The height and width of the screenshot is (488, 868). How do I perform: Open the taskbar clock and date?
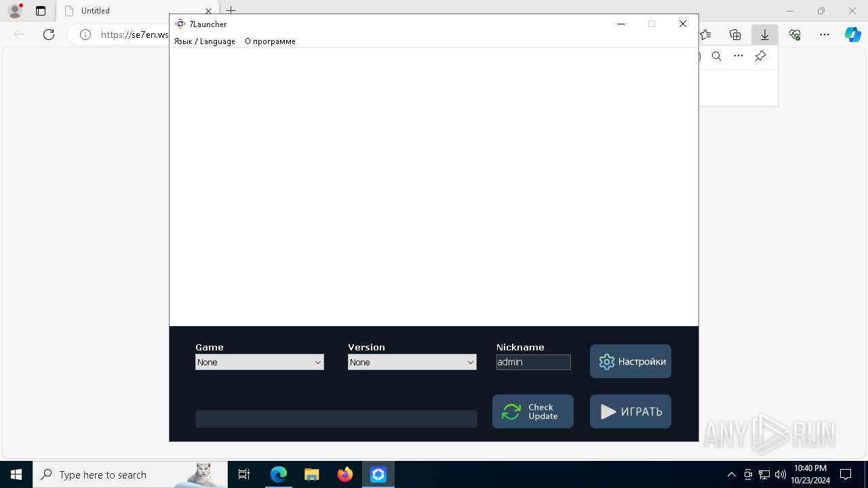pyautogui.click(x=810, y=474)
